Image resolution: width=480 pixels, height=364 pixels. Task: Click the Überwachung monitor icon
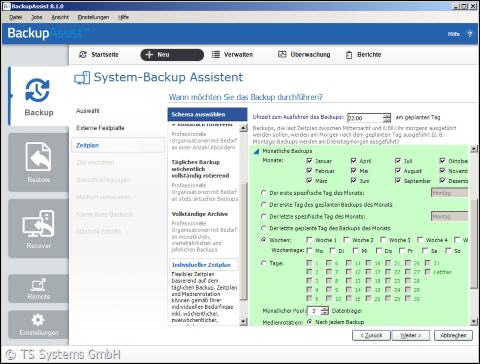(x=282, y=54)
